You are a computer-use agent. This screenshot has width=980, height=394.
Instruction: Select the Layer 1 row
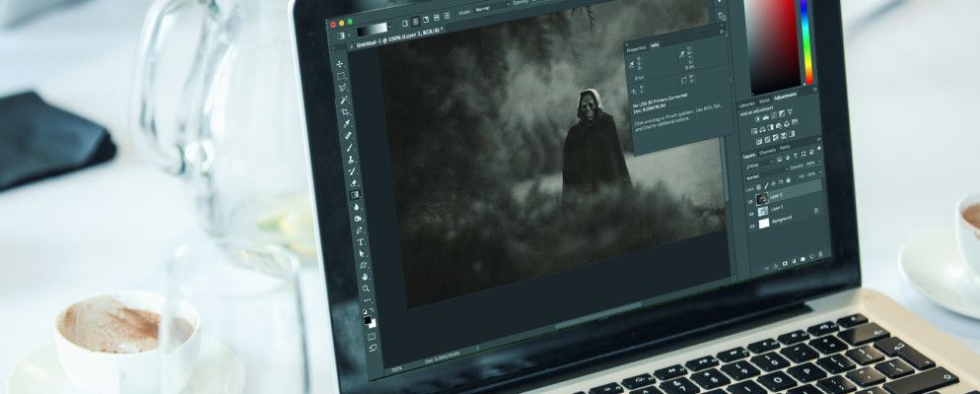[786, 209]
